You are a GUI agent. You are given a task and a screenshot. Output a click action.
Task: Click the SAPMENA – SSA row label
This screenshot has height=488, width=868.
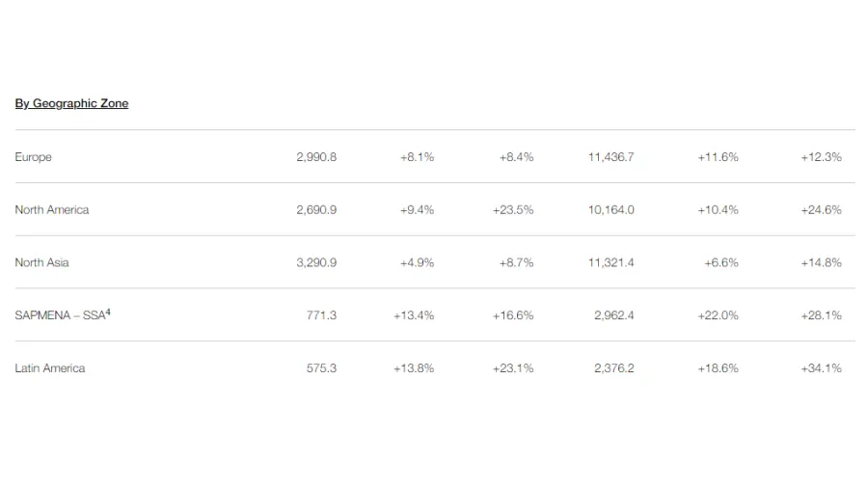(60, 315)
